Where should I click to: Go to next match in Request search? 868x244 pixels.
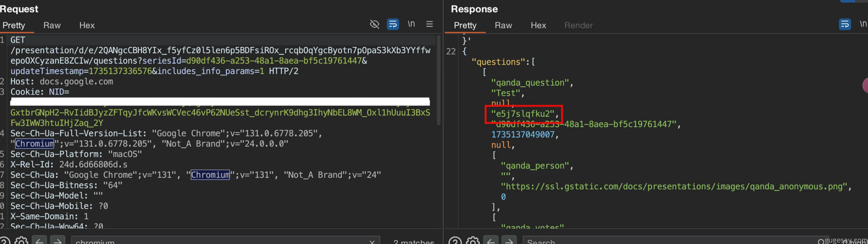pos(57,241)
